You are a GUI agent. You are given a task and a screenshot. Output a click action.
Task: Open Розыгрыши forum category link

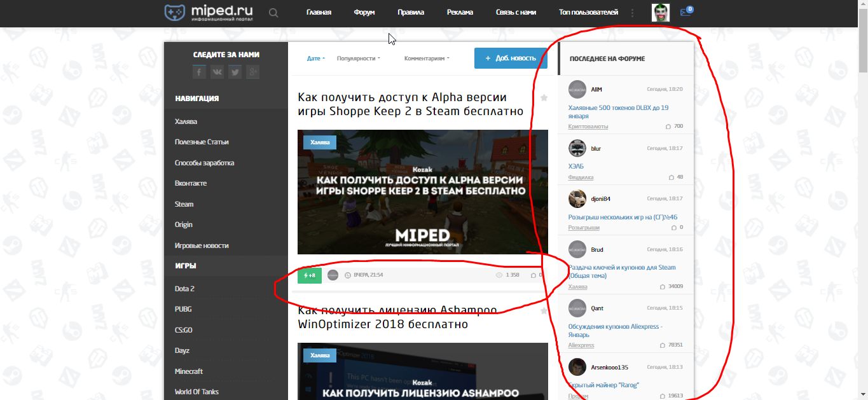tap(584, 228)
